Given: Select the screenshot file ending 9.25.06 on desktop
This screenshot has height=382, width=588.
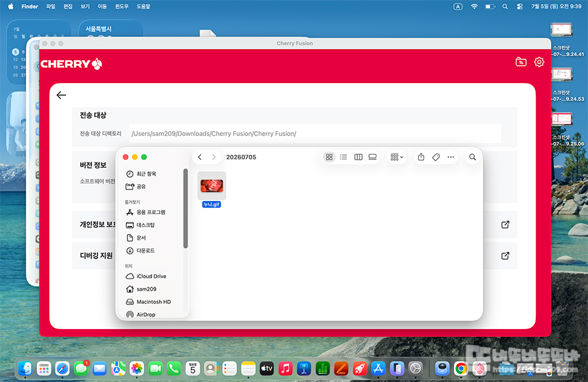Looking at the screenshot, I should [x=561, y=119].
